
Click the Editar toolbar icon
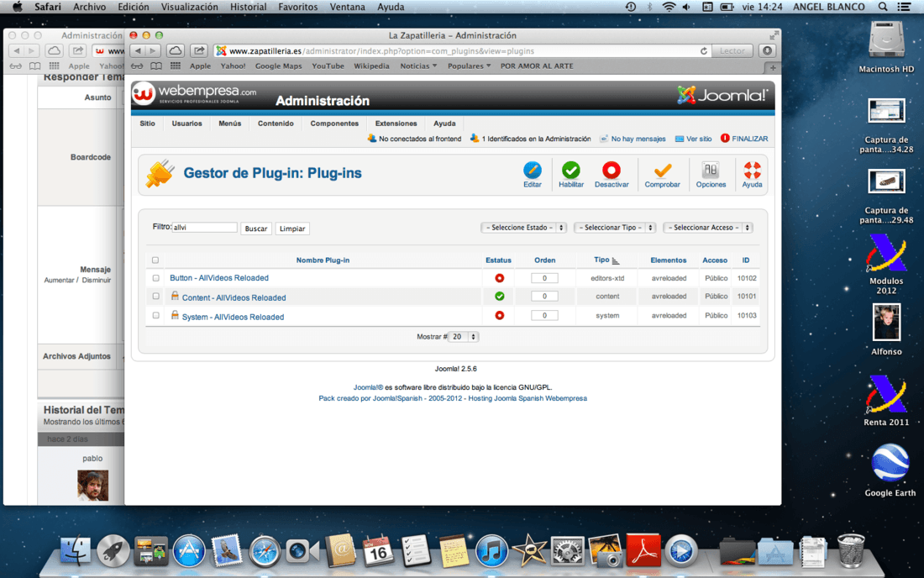pyautogui.click(x=532, y=171)
